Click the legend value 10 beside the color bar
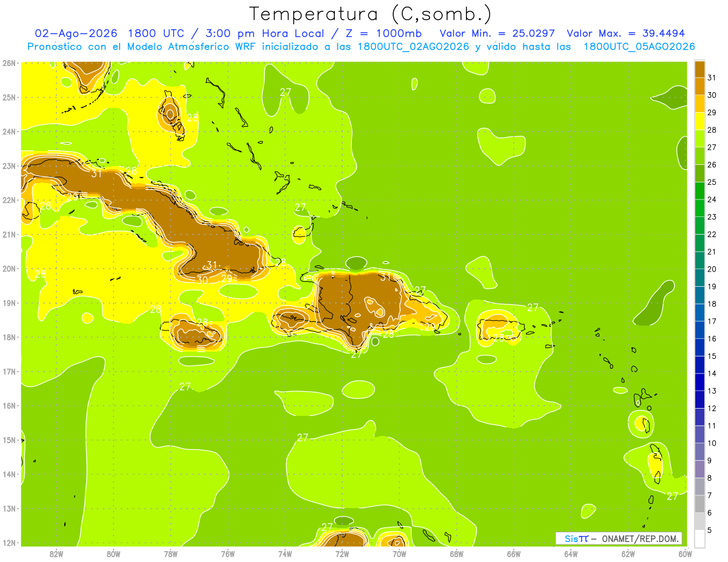This screenshot has width=728, height=562. click(712, 443)
